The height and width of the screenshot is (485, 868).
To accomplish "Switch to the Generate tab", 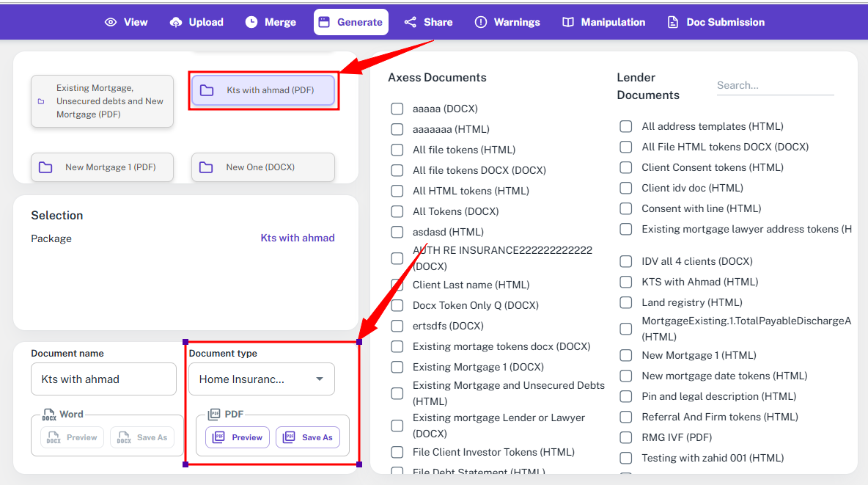I will point(351,22).
